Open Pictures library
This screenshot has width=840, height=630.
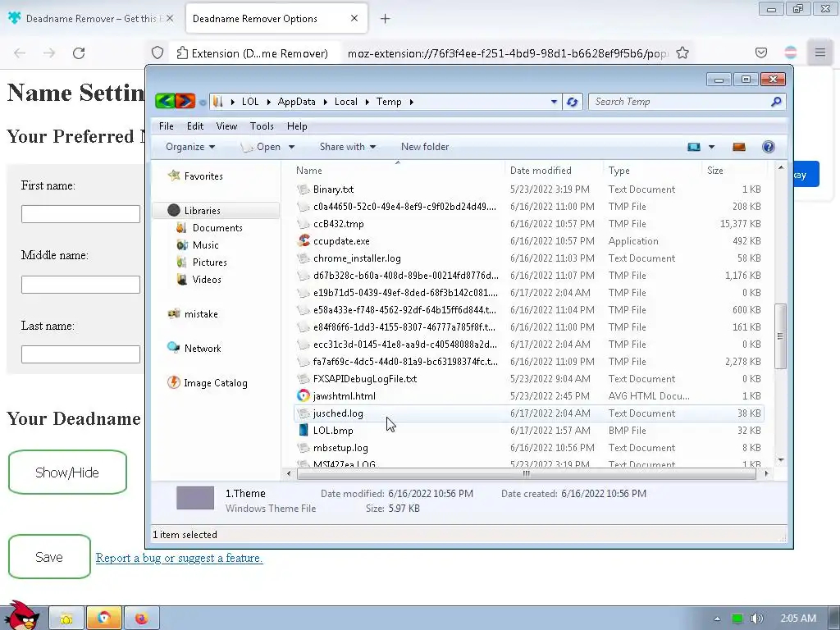tap(209, 262)
